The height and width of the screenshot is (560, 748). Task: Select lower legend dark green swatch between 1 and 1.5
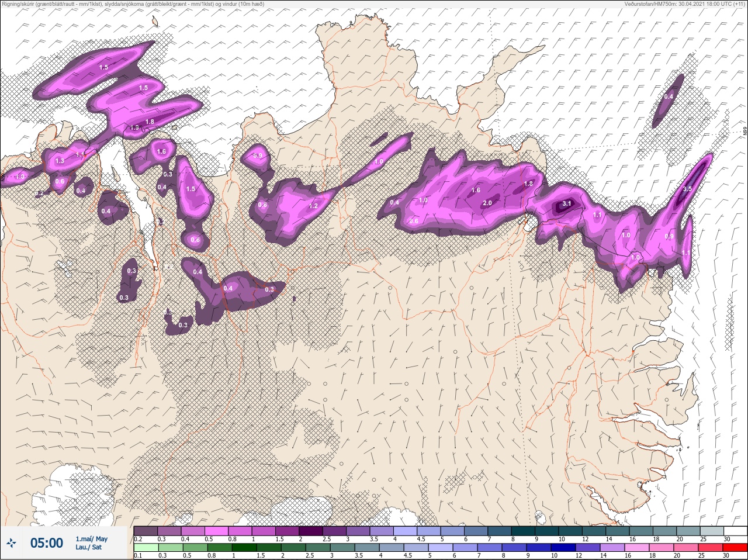[244, 548]
